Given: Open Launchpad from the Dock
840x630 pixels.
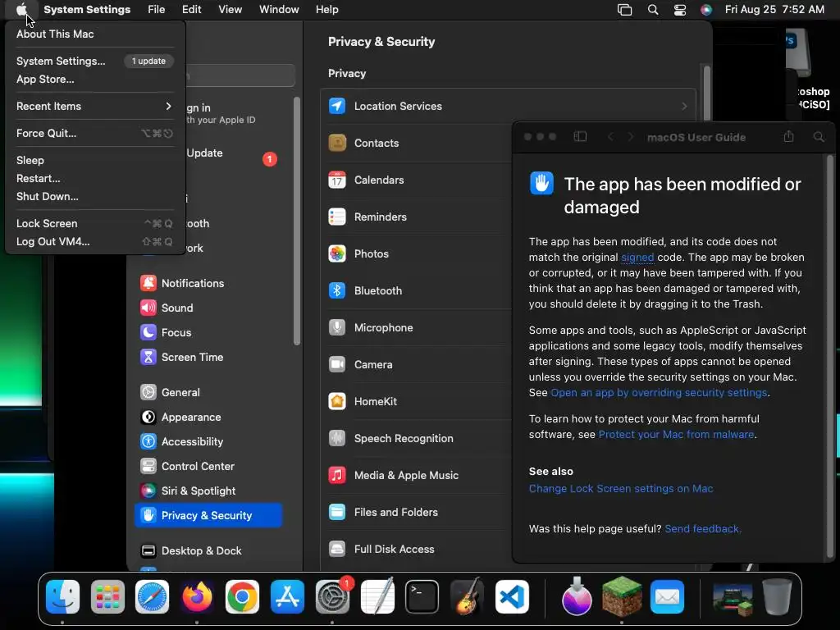Looking at the screenshot, I should (x=107, y=597).
